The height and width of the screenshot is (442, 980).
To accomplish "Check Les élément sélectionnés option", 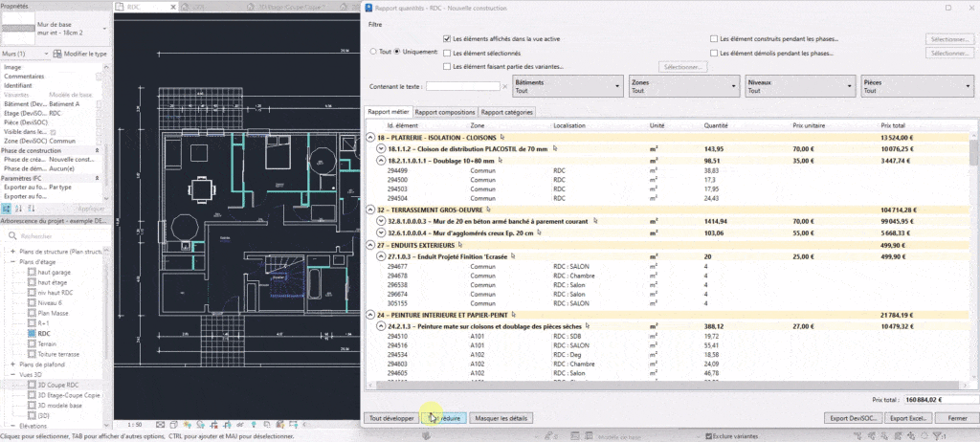I will [x=447, y=54].
